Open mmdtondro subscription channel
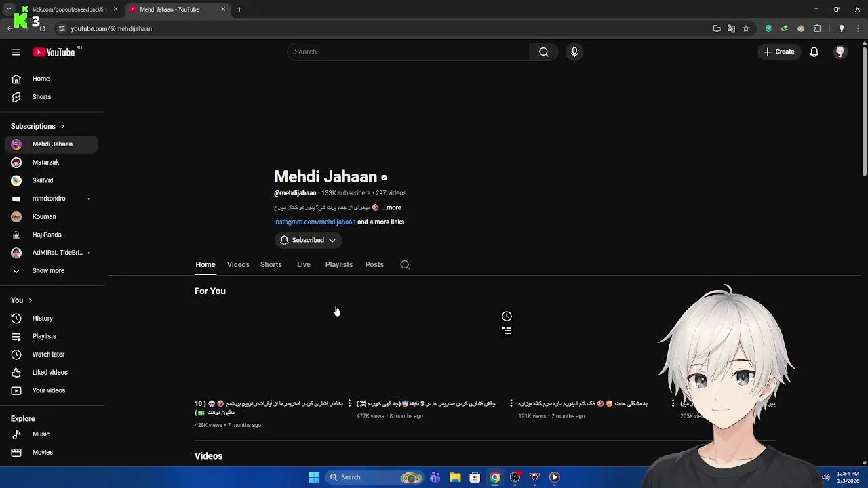 [x=52, y=199]
